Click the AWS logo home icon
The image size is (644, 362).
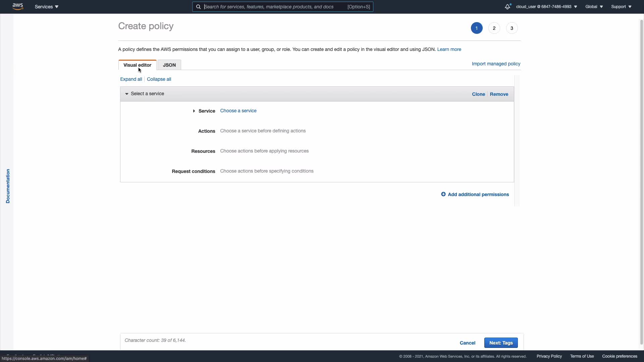(18, 6)
